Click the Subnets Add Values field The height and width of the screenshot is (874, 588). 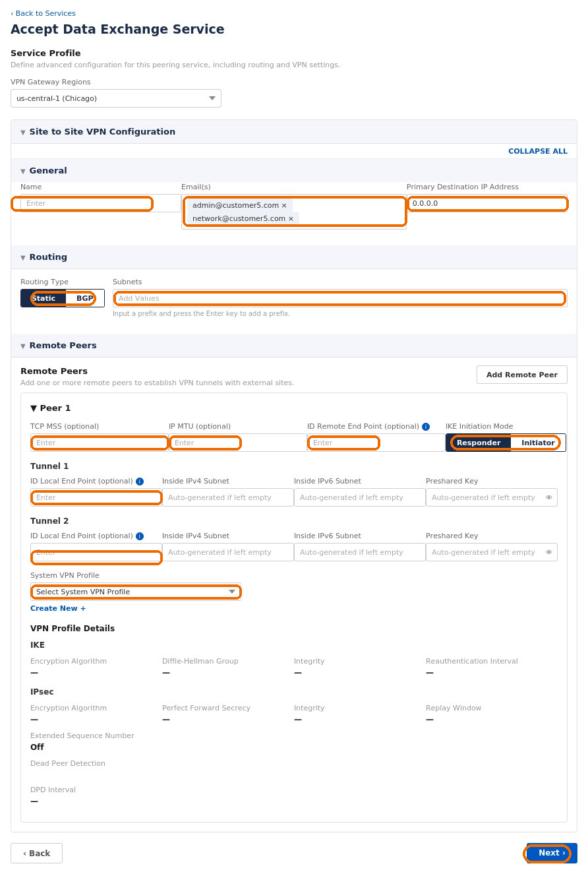click(340, 298)
